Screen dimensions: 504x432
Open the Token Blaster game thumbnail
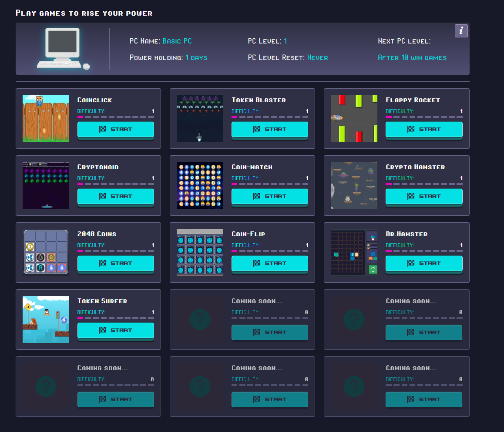(x=200, y=118)
